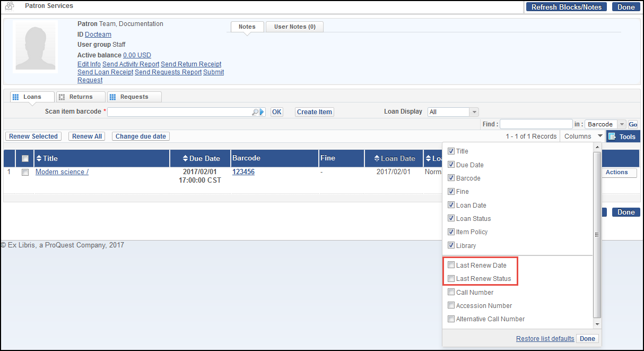Click the Change due date button
Screen dimensions: 644x351
[141, 136]
